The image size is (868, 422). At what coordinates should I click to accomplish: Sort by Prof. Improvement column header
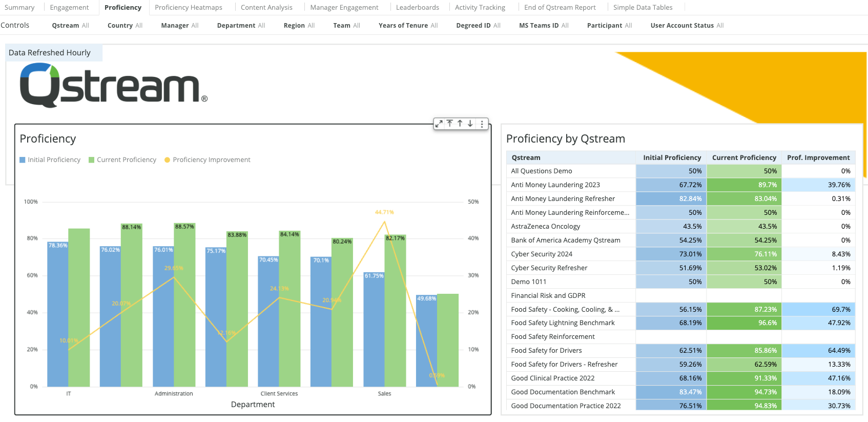pyautogui.click(x=818, y=158)
